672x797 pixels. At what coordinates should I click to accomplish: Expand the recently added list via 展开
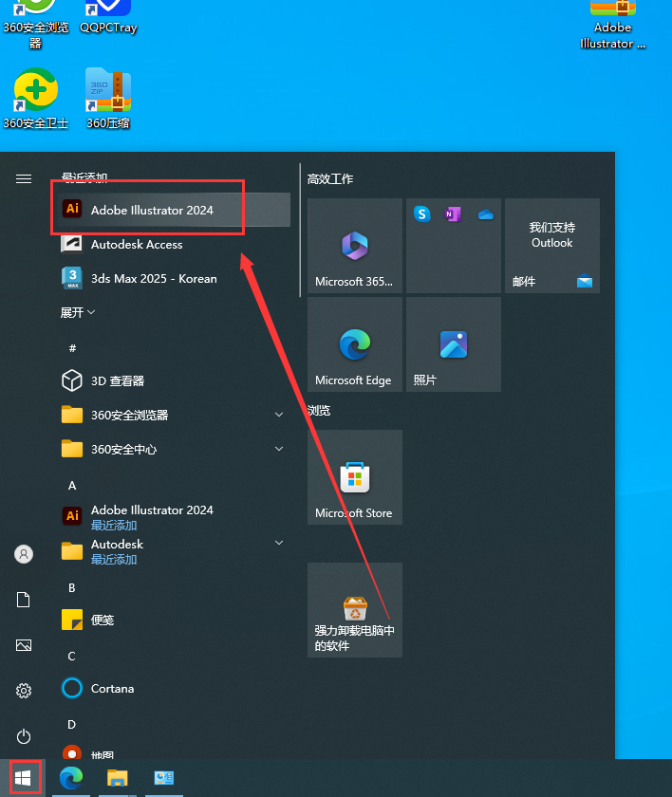pyautogui.click(x=78, y=312)
